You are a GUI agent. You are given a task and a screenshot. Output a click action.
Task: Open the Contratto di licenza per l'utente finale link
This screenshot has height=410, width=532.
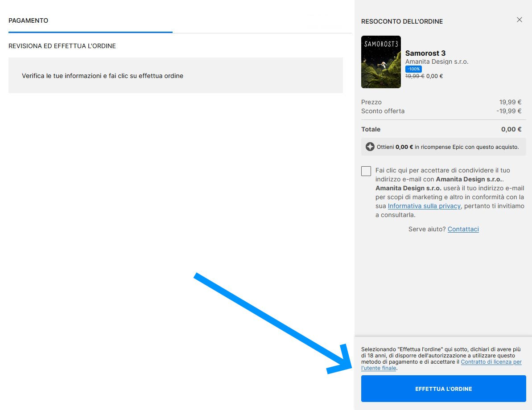(x=491, y=362)
